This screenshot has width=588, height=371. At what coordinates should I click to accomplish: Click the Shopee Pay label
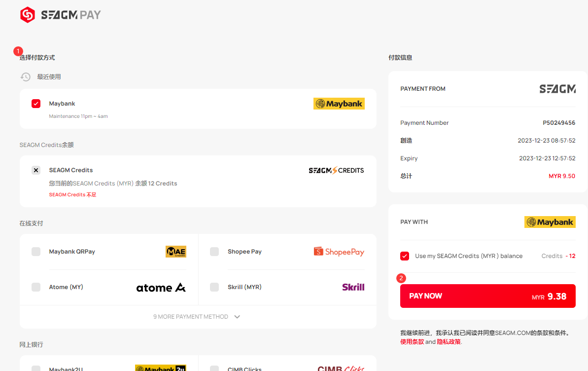[x=244, y=252]
